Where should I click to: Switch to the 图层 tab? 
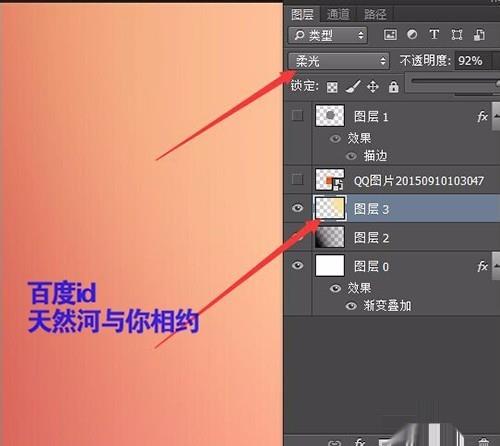(x=302, y=14)
